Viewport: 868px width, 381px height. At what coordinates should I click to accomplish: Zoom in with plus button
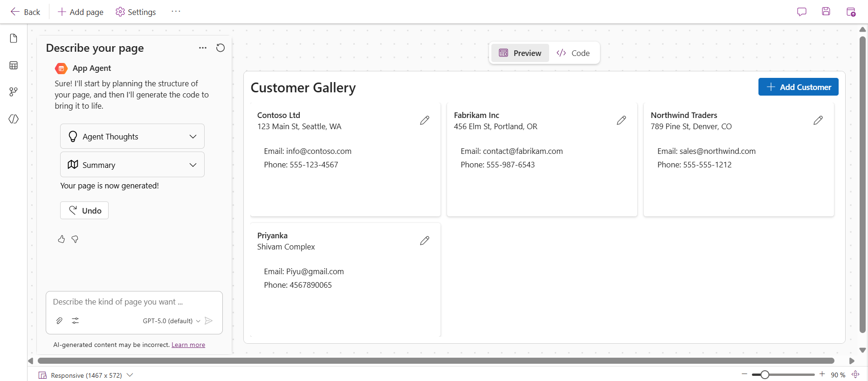click(822, 374)
